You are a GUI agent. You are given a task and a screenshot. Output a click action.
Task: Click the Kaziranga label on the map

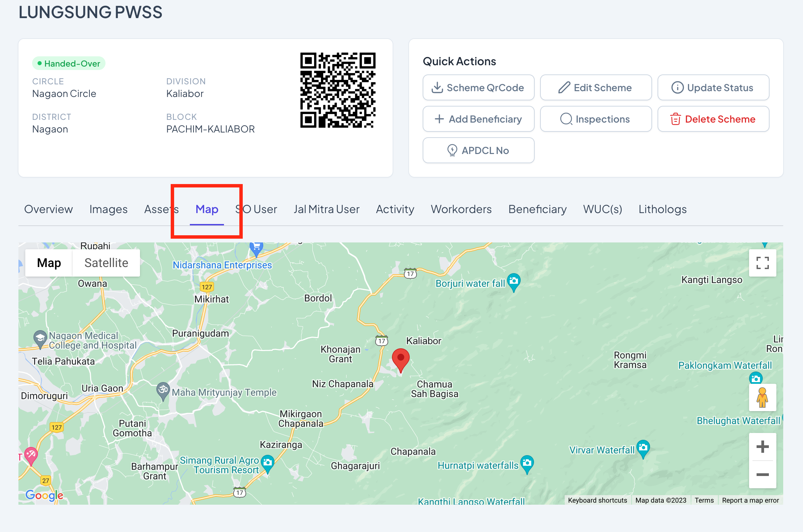[x=281, y=445]
